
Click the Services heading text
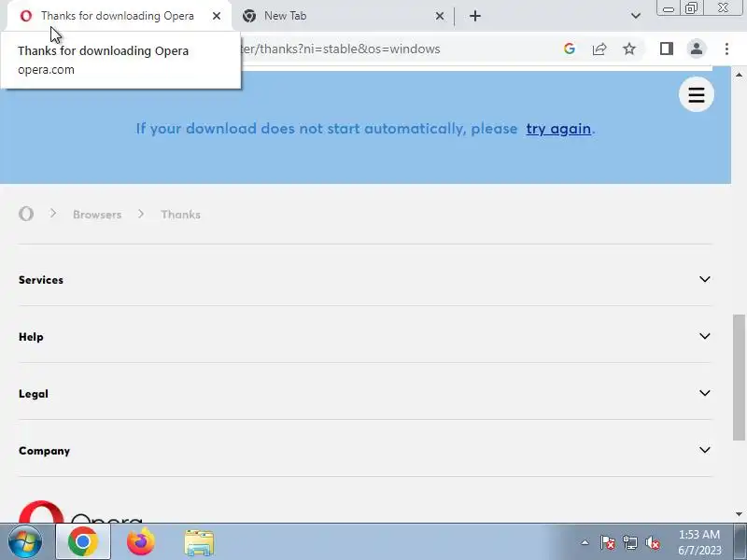click(41, 280)
